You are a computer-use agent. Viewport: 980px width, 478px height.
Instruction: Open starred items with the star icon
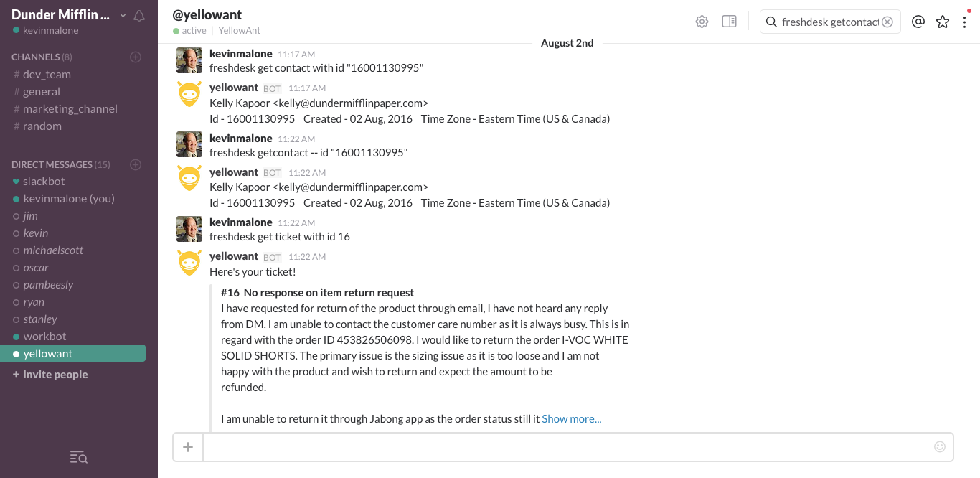[942, 22]
